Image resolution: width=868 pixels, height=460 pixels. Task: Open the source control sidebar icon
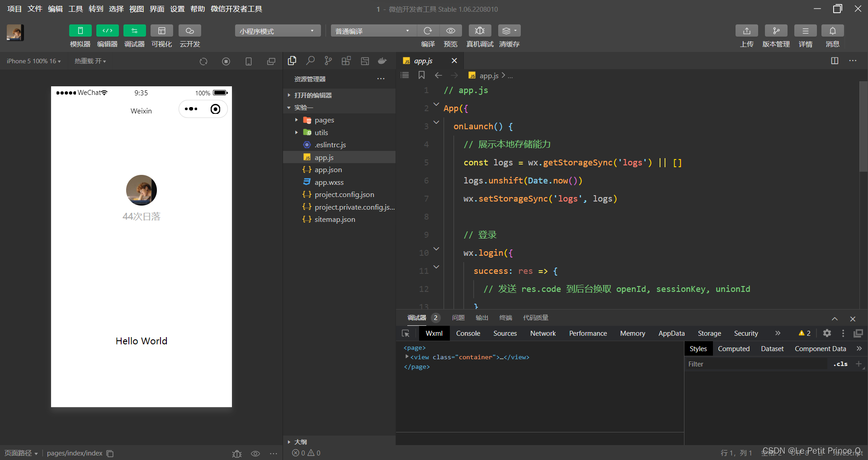tap(328, 61)
